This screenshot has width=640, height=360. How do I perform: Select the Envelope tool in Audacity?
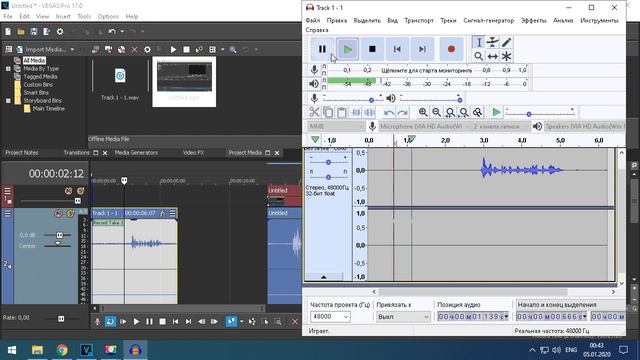coord(493,42)
